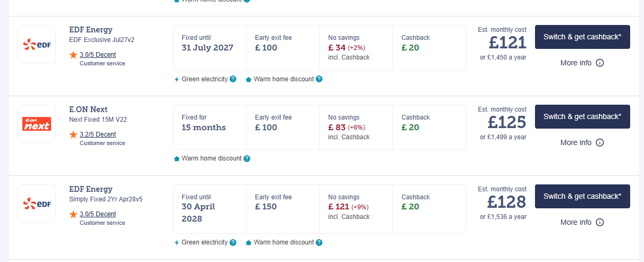Click the house icon beside E.ON Warm home discount
The height and width of the screenshot is (262, 644).
(x=177, y=158)
